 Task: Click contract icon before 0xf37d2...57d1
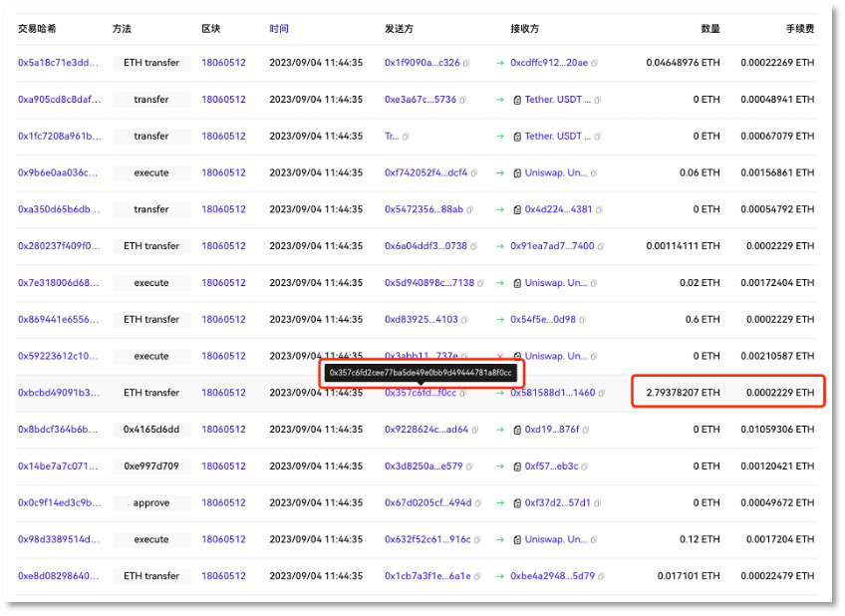[517, 502]
